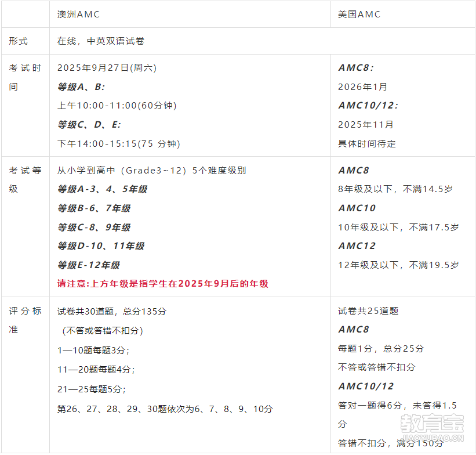This screenshot has width=476, height=455.
Task: Click 'AMC10/12:' heading in the 考试时间 row
Action: pyautogui.click(x=368, y=106)
